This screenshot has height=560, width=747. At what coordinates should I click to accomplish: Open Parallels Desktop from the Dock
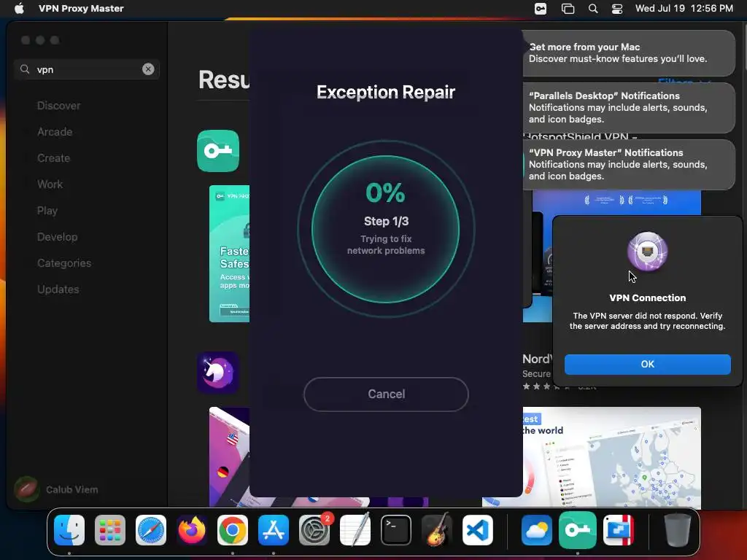tap(619, 530)
